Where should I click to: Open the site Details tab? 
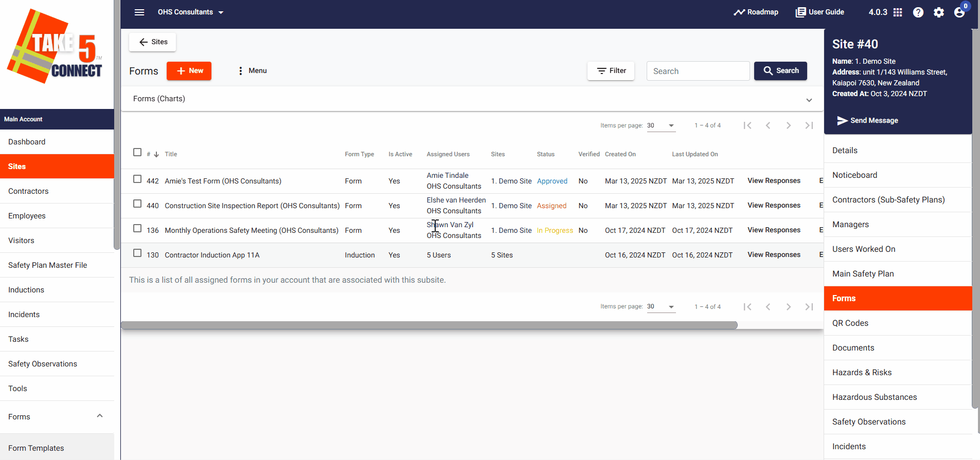(898, 151)
